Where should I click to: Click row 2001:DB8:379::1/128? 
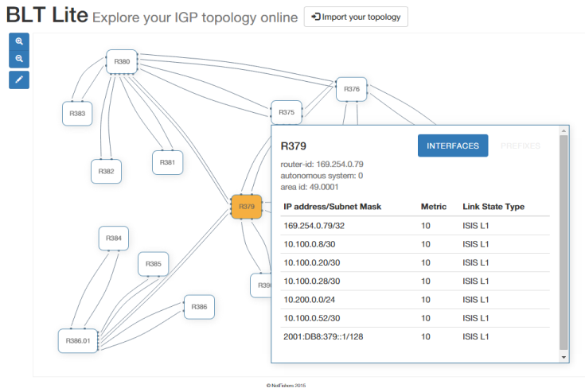[415, 337]
